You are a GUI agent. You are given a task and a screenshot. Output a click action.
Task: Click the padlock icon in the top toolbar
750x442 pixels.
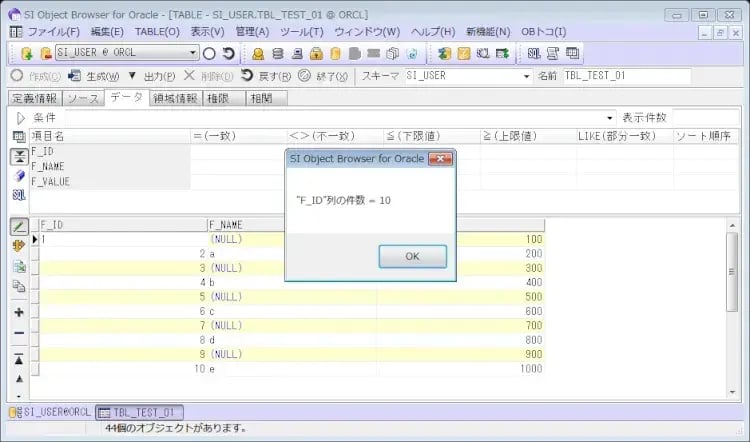coord(316,53)
